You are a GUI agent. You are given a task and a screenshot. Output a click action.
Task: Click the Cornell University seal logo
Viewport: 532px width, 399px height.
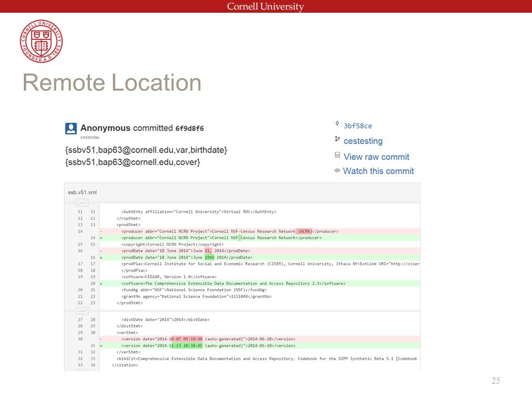[x=42, y=41]
